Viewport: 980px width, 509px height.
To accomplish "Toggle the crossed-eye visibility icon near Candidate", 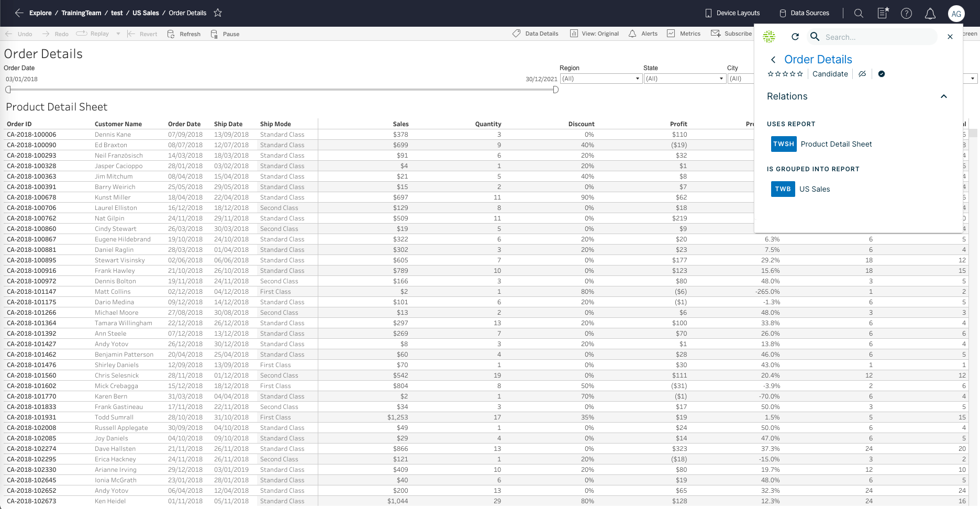I will (863, 74).
